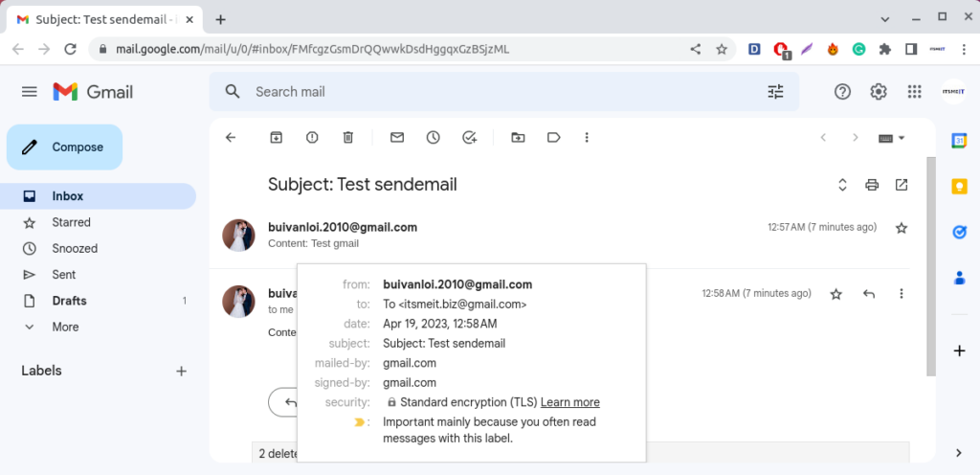
Task: Go to the Starred folder
Action: point(71,222)
